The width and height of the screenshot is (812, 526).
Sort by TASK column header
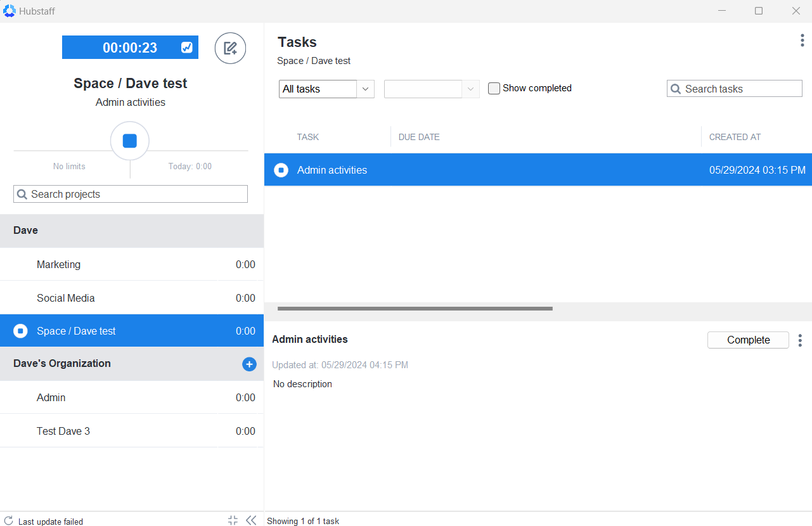308,137
